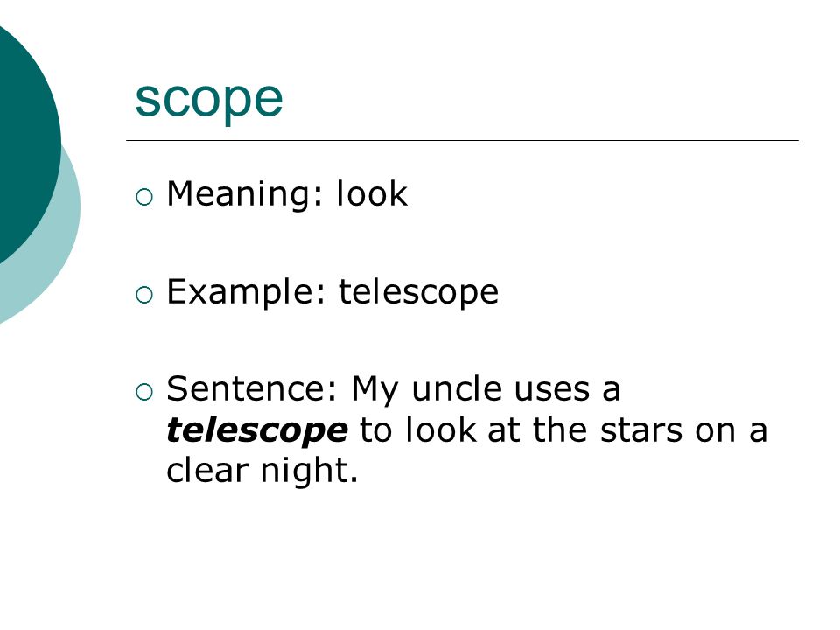Click the words "on a" at line end

pyautogui.click(x=731, y=431)
